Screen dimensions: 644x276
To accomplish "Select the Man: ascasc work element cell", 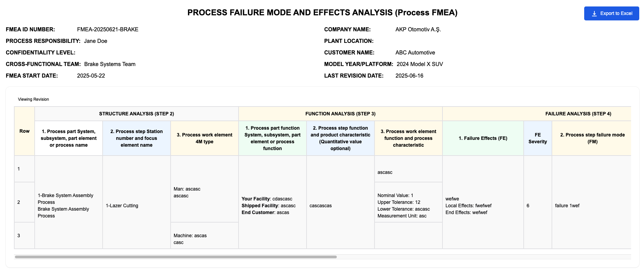I will click(x=205, y=189).
